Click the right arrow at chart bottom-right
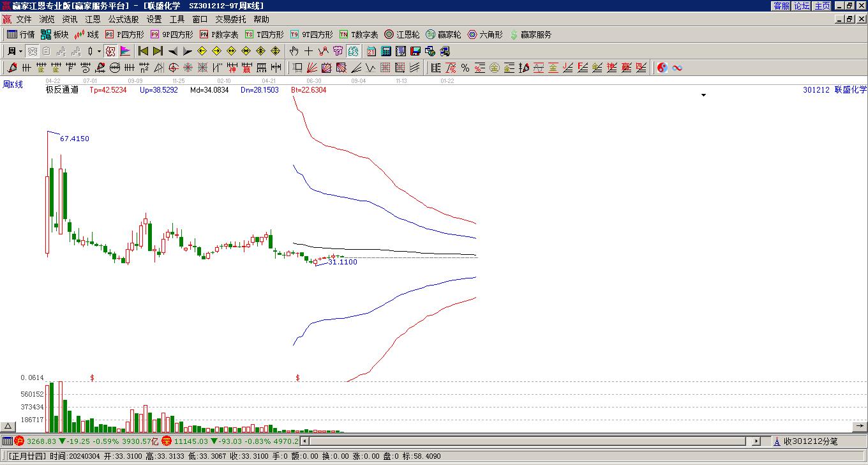This screenshot has width=868, height=465. [x=860, y=427]
